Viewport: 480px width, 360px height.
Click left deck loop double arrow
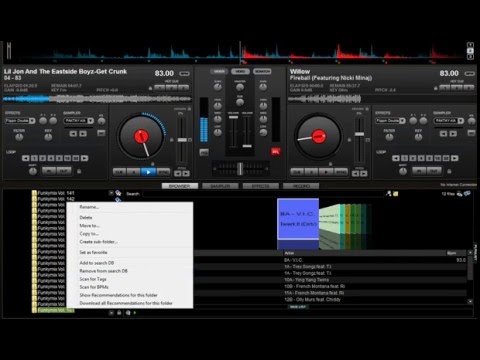(85, 158)
